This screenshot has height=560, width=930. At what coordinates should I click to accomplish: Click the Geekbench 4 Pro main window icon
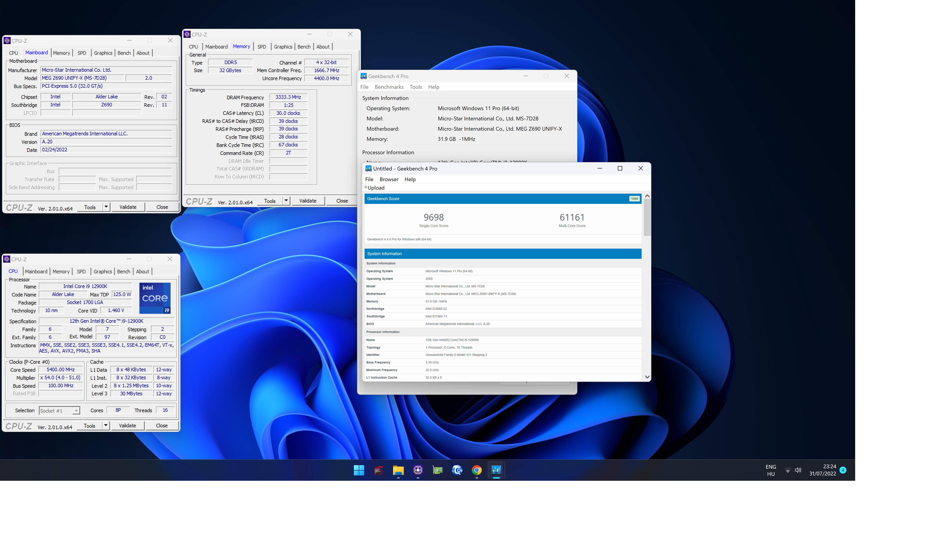(363, 76)
